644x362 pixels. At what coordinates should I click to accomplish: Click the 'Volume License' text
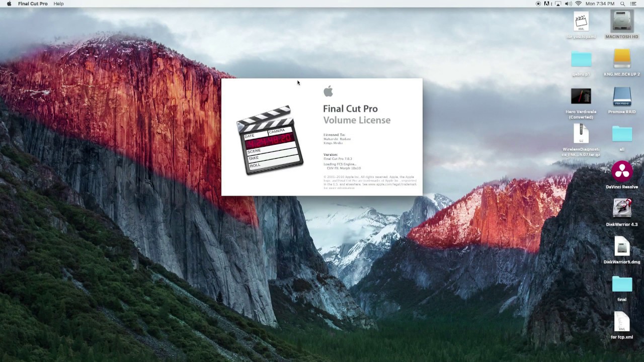click(x=357, y=120)
